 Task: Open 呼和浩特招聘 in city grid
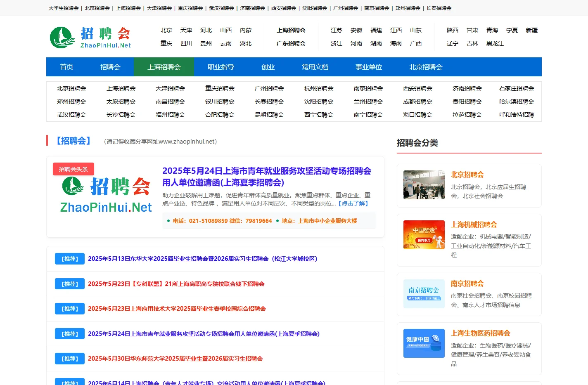click(517, 115)
